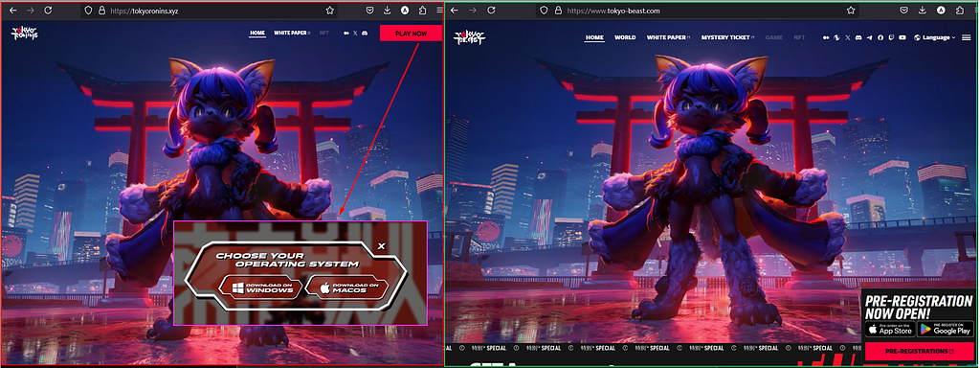The height and width of the screenshot is (368, 980).
Task: Open downloads panel in tokyo-beast.com window
Action: pos(924,11)
